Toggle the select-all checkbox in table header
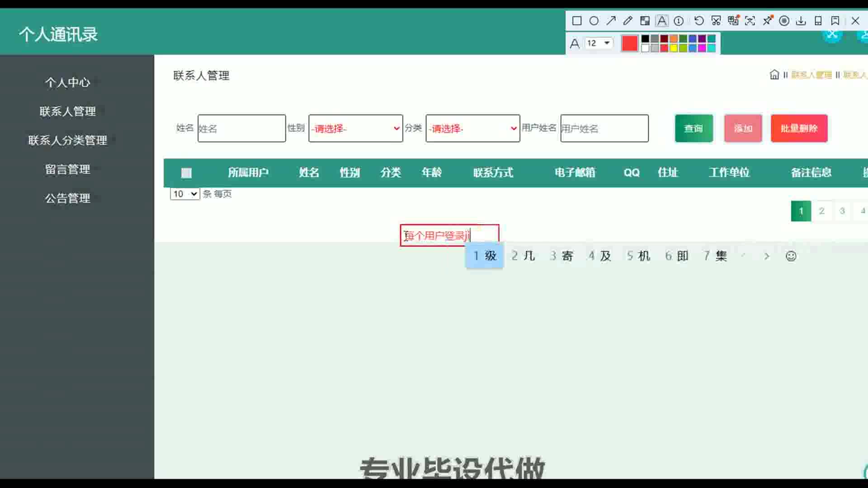This screenshot has width=868, height=488. (x=186, y=173)
